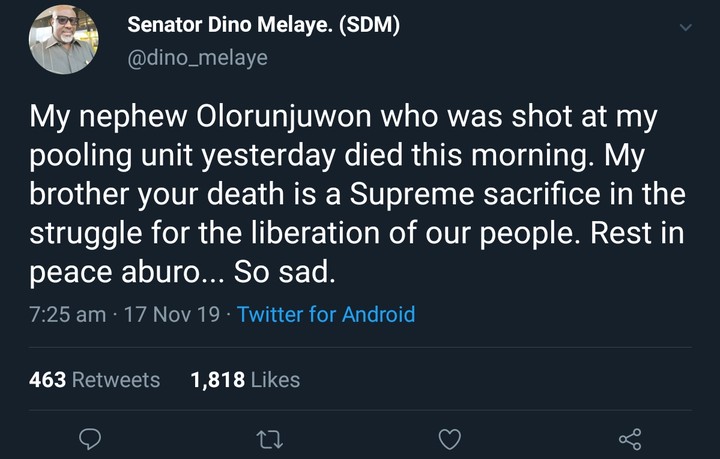This screenshot has height=459, width=720.
Task: Click the 7:25 am timestamp
Action: [x=69, y=314]
